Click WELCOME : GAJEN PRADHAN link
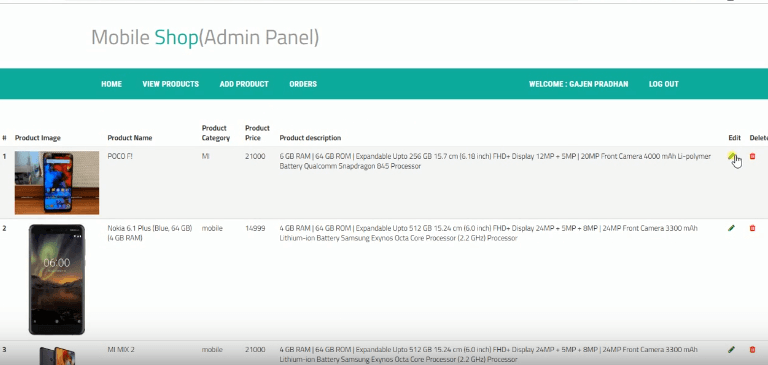 (578, 84)
